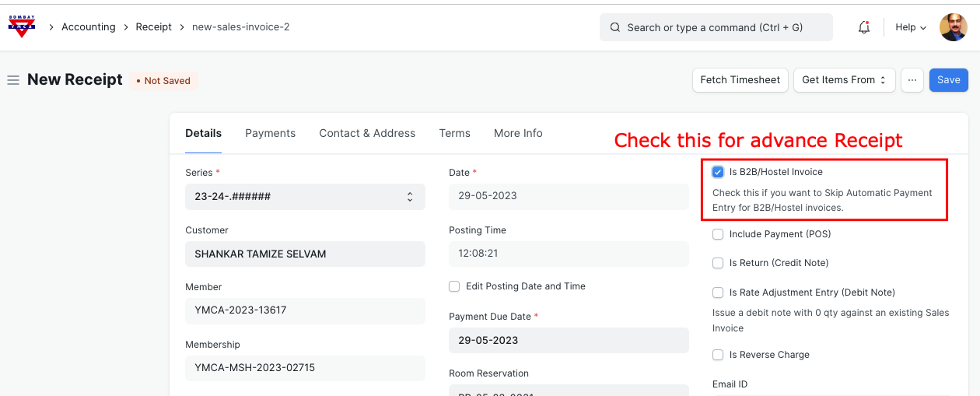The width and height of the screenshot is (980, 396).
Task: Click the user profile avatar
Action: [953, 27]
